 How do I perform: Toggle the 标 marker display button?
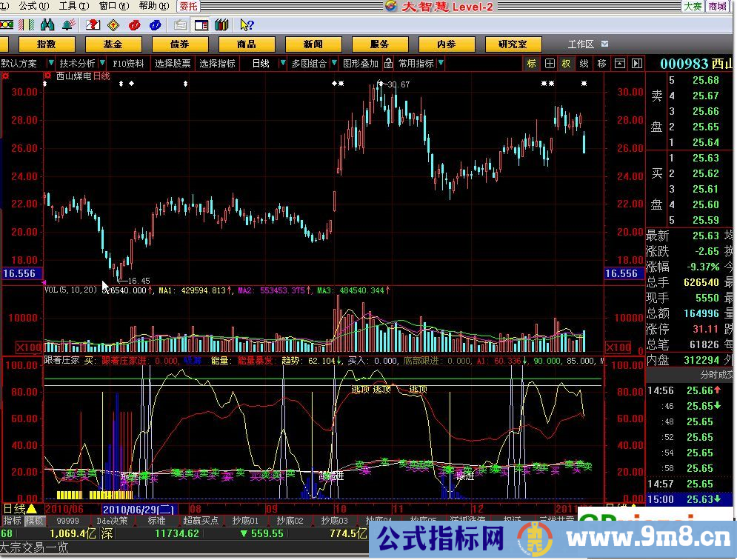click(x=531, y=64)
